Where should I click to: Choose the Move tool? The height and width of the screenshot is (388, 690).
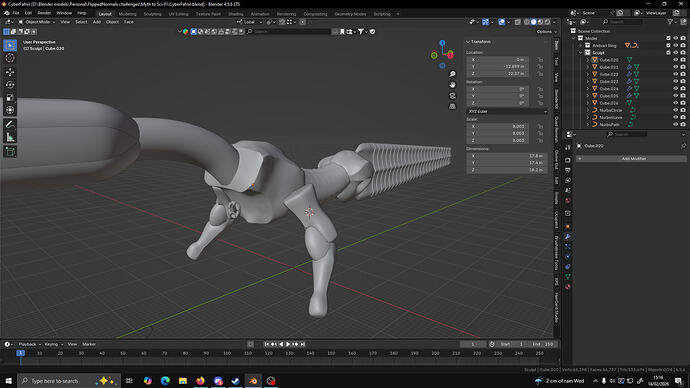[10, 72]
